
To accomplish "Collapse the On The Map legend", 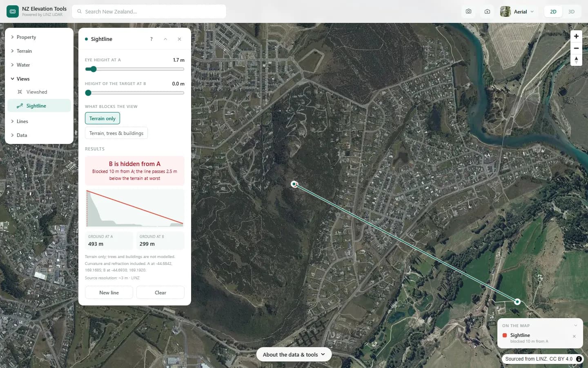I will point(576,326).
